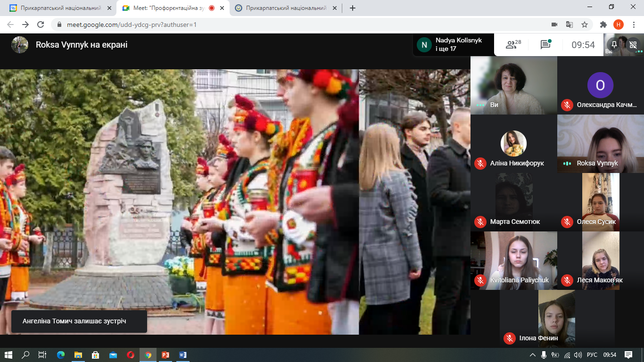This screenshot has width=644, height=362.
Task: Click the Chrome profile avatar H
Action: click(x=618, y=25)
